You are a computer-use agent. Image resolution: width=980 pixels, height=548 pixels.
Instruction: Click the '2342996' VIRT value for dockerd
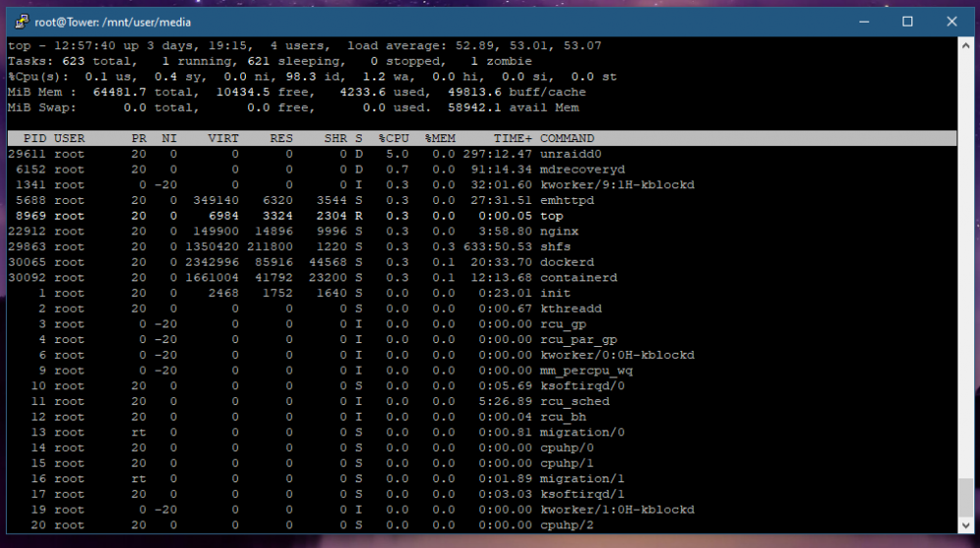click(212, 263)
